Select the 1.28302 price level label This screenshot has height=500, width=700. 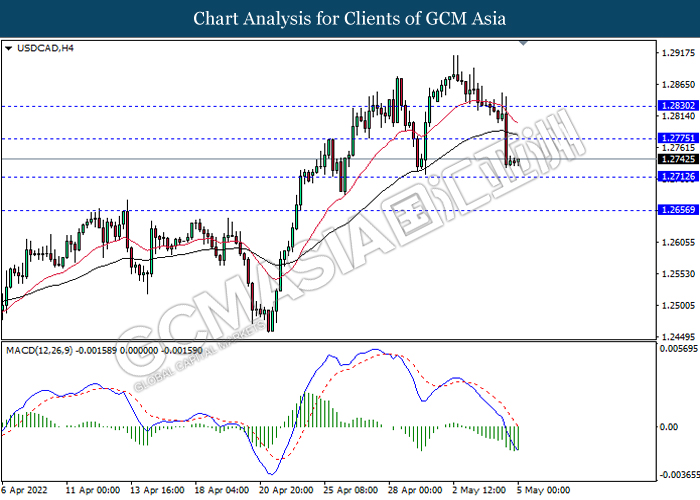(x=678, y=105)
